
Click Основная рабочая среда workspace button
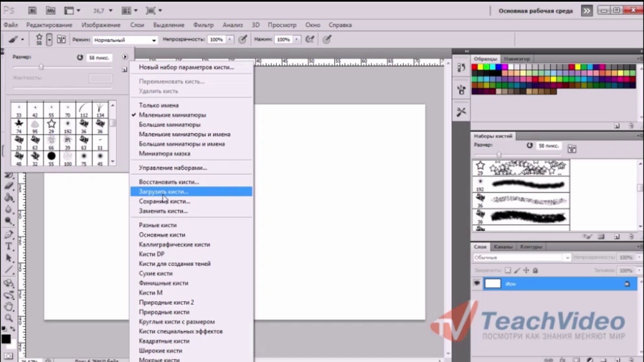point(535,11)
